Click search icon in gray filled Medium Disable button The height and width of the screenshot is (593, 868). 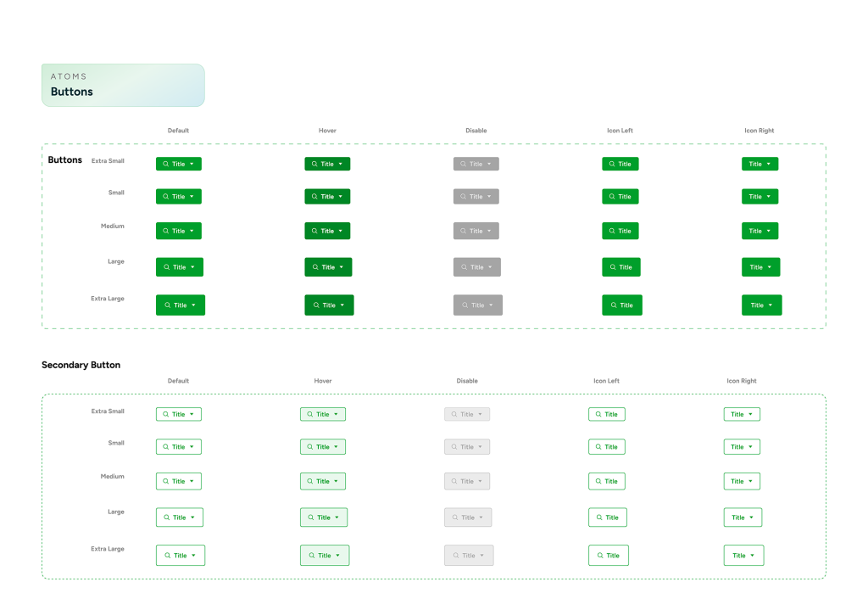[464, 231]
